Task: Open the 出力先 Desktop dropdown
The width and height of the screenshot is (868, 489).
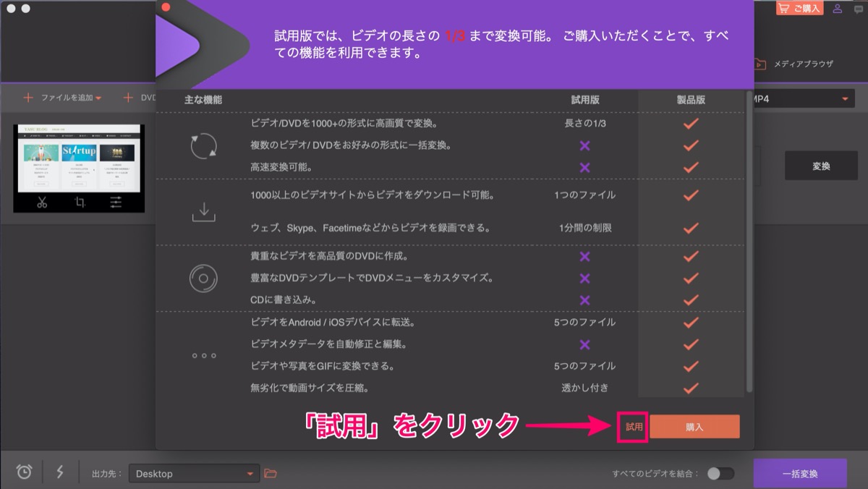Action: 194,474
